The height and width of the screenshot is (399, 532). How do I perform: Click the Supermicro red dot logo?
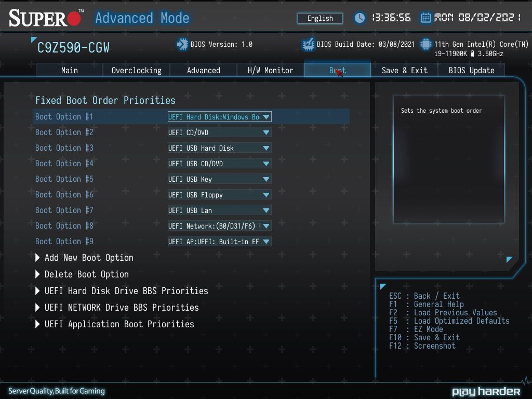point(74,19)
